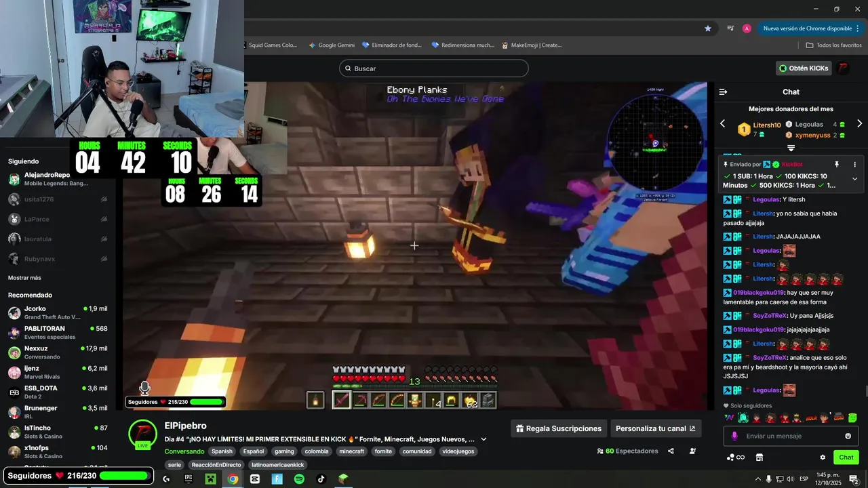Open Epic Games from the taskbar
The image size is (868, 488).
tap(189, 479)
